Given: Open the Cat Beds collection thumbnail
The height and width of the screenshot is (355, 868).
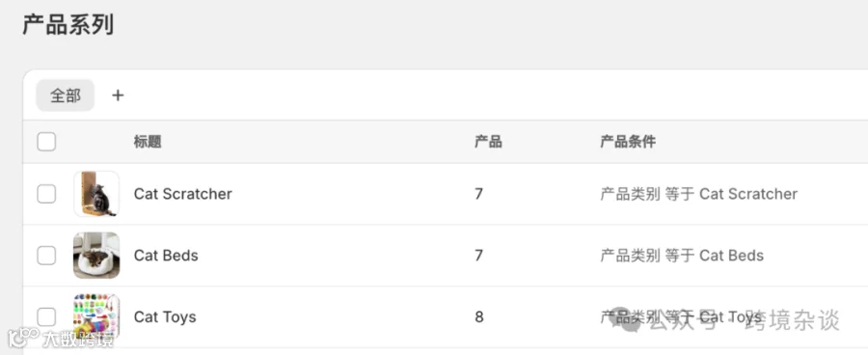Looking at the screenshot, I should (x=96, y=256).
